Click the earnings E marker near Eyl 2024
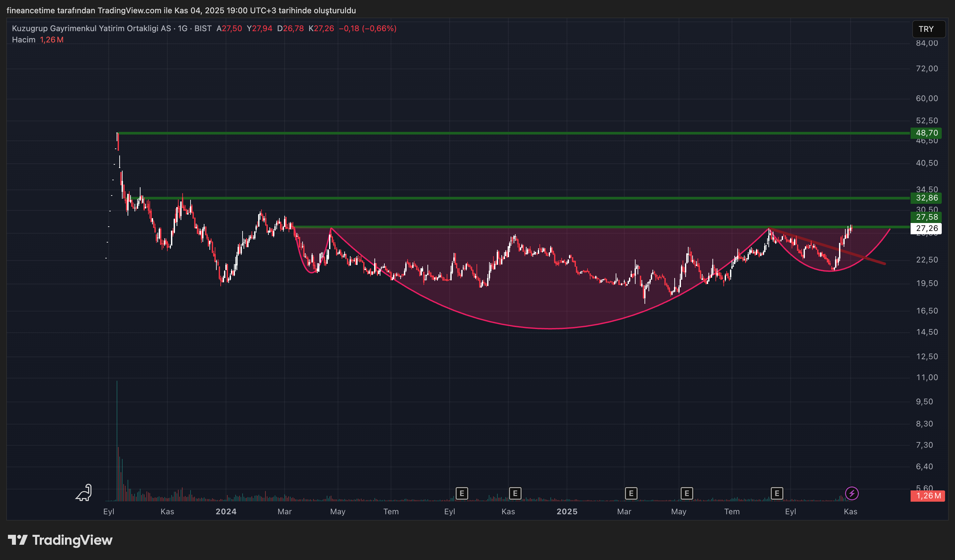Viewport: 955px width, 560px height. tap(462, 493)
